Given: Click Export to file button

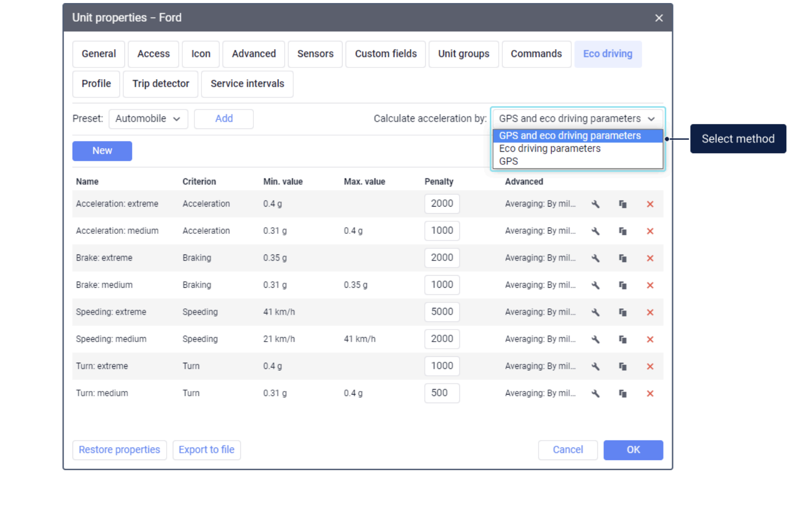Looking at the screenshot, I should point(207,450).
